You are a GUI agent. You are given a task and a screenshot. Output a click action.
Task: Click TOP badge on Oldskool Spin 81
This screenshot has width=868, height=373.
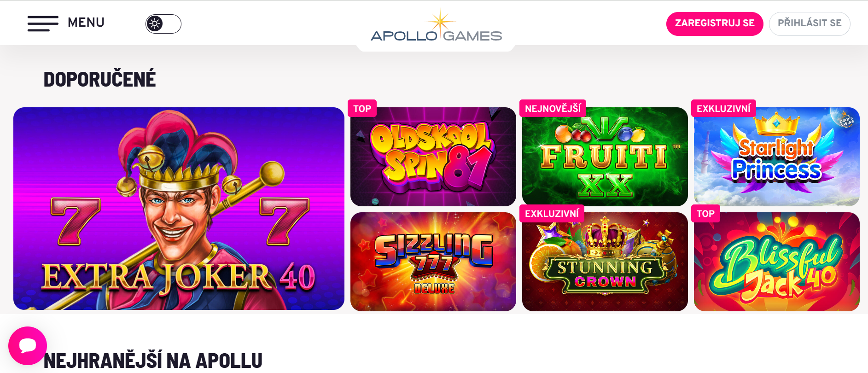point(362,109)
